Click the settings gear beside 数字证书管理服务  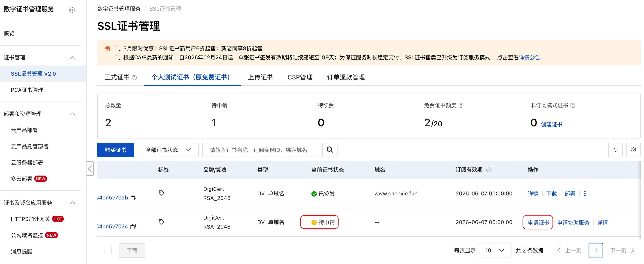coord(71,10)
